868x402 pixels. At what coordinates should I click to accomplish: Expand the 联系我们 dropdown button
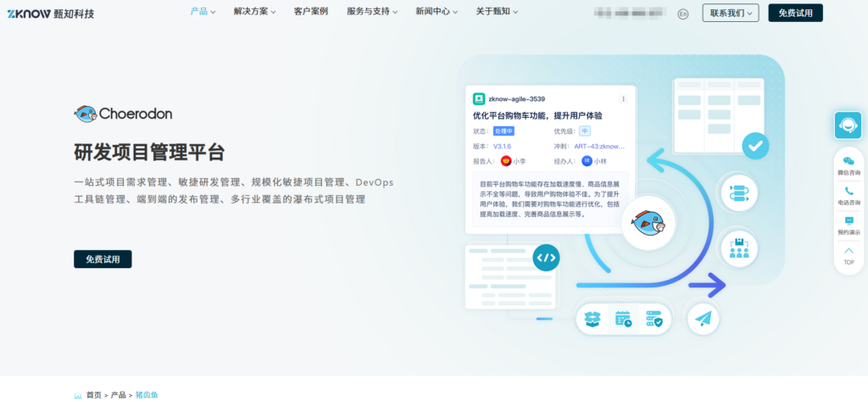(x=730, y=13)
